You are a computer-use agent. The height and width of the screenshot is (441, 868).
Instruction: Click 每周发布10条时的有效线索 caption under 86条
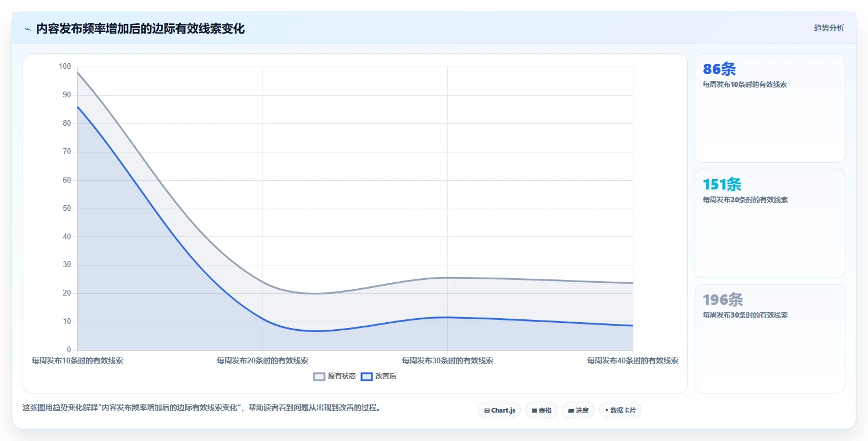pos(745,84)
